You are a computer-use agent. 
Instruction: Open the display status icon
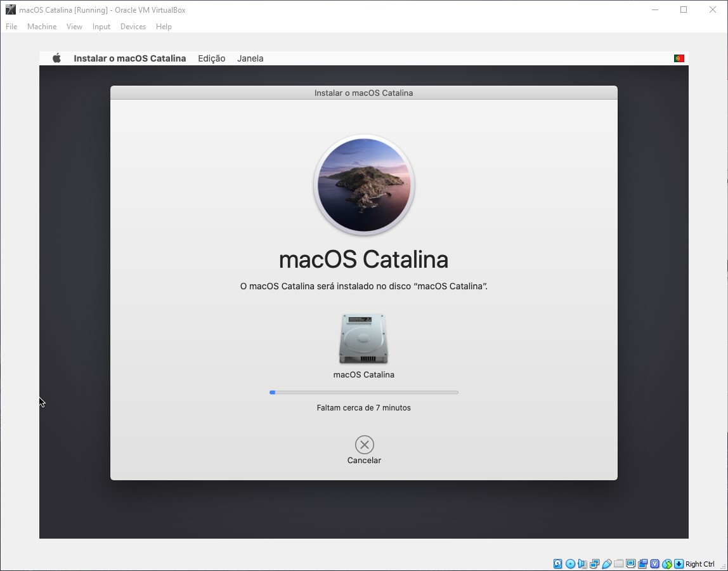click(630, 563)
